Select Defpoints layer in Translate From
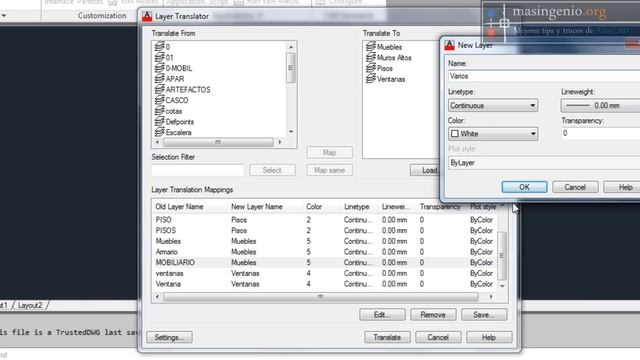This screenshot has width=640, height=360. (174, 122)
